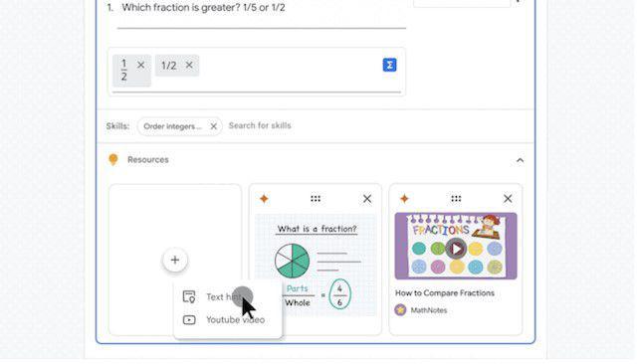Click the plus add resource button
The height and width of the screenshot is (364, 637).
coord(175,261)
